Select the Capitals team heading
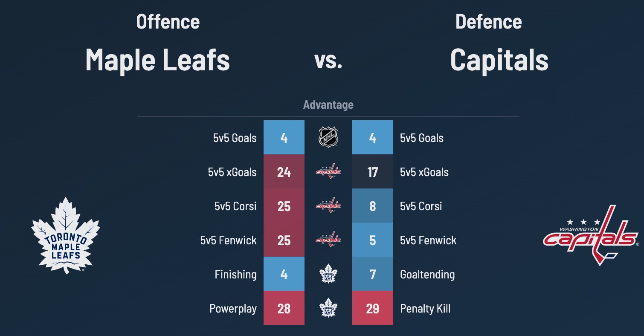Screen dimensions: 644x336 pos(499,60)
